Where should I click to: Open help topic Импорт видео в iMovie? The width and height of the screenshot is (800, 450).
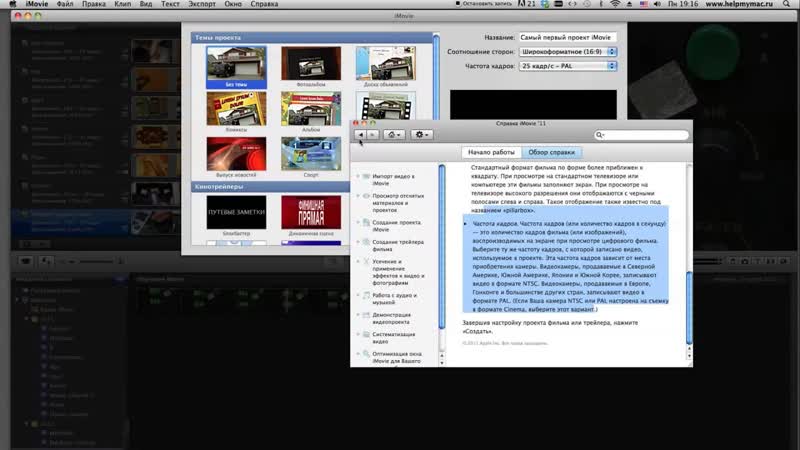pyautogui.click(x=393, y=180)
